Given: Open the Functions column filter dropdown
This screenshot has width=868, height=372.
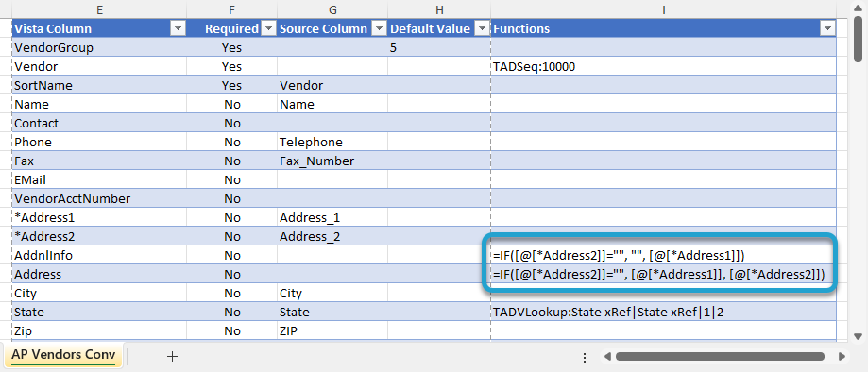Looking at the screenshot, I should (x=827, y=28).
